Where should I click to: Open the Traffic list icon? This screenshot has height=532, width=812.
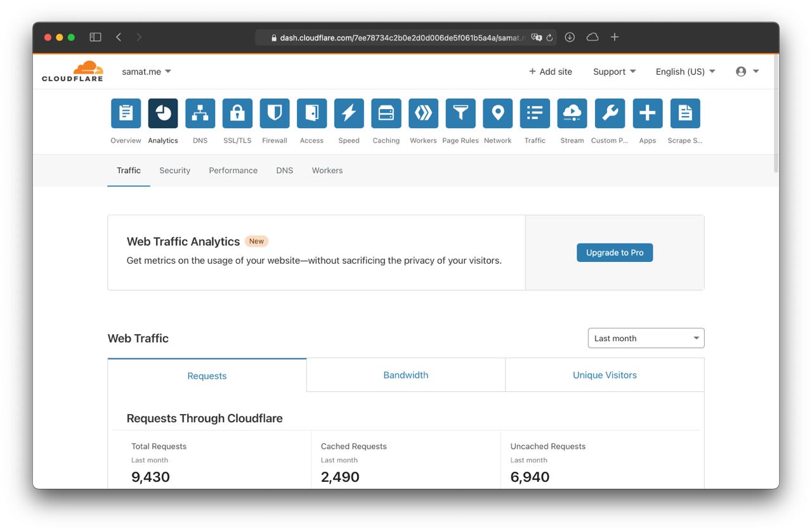535,114
